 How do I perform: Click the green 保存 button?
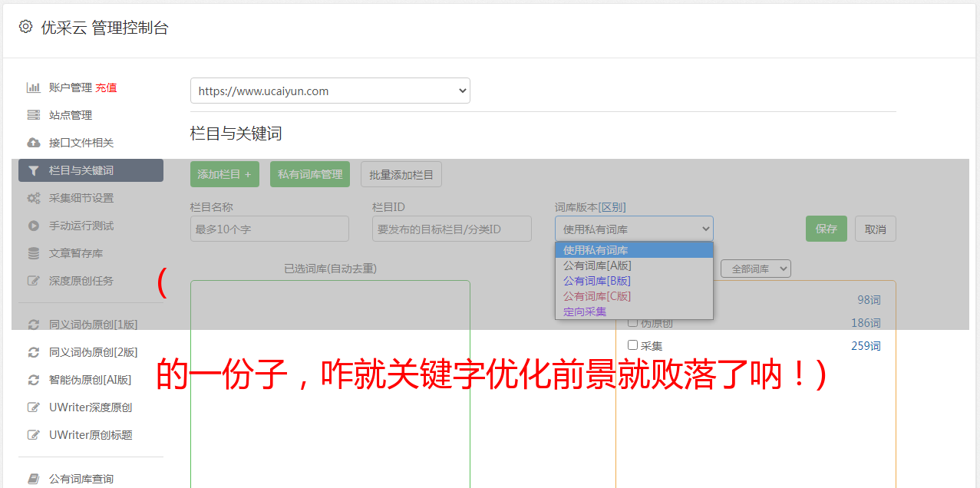coord(826,229)
